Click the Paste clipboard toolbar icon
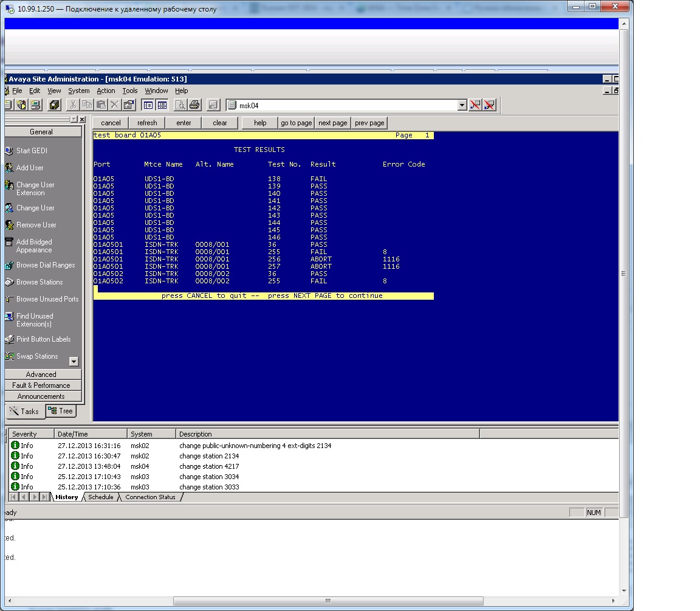Viewport: 700px width, 611px height. (101, 105)
